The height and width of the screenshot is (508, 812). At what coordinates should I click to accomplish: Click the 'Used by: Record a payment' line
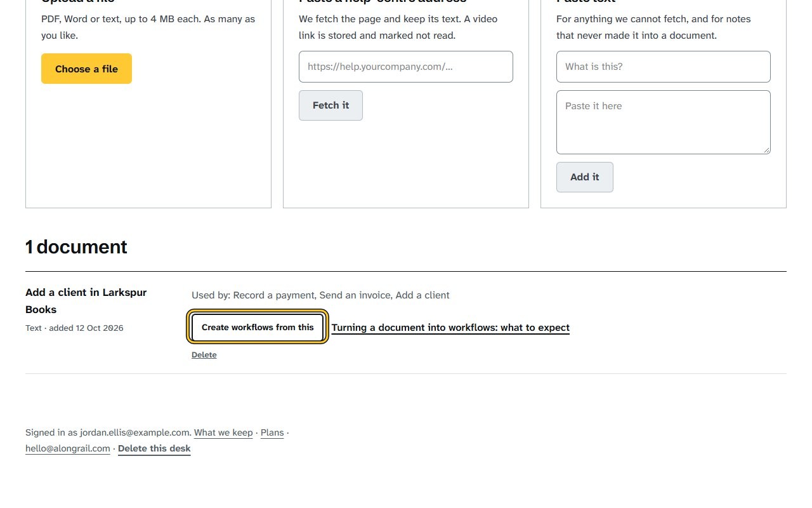point(320,295)
